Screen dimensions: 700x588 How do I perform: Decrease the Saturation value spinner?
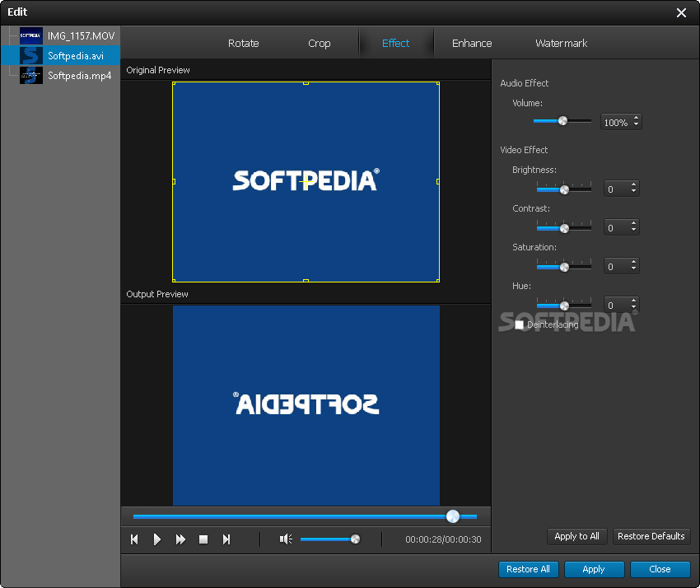pyautogui.click(x=633, y=269)
